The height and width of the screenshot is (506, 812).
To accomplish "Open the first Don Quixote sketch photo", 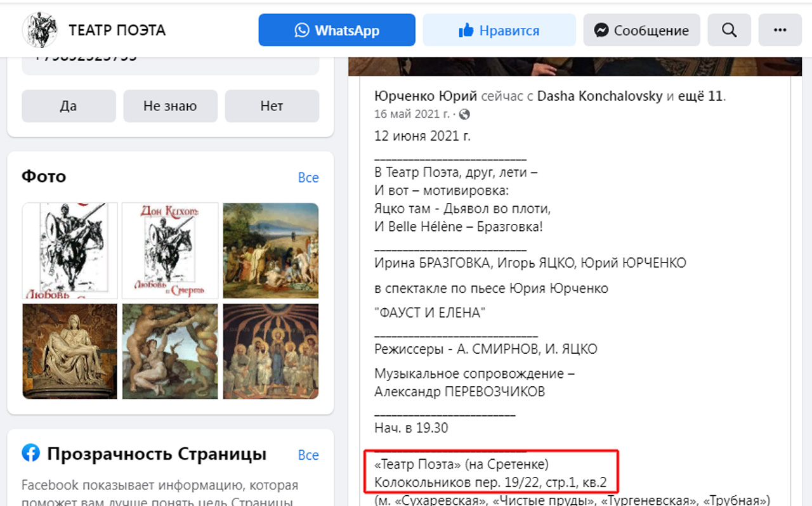I will point(70,250).
